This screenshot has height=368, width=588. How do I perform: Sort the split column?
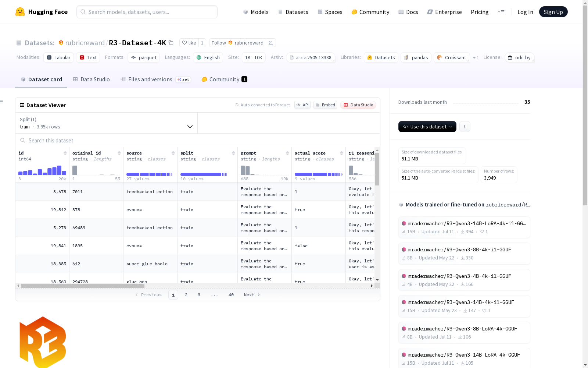tap(233, 153)
